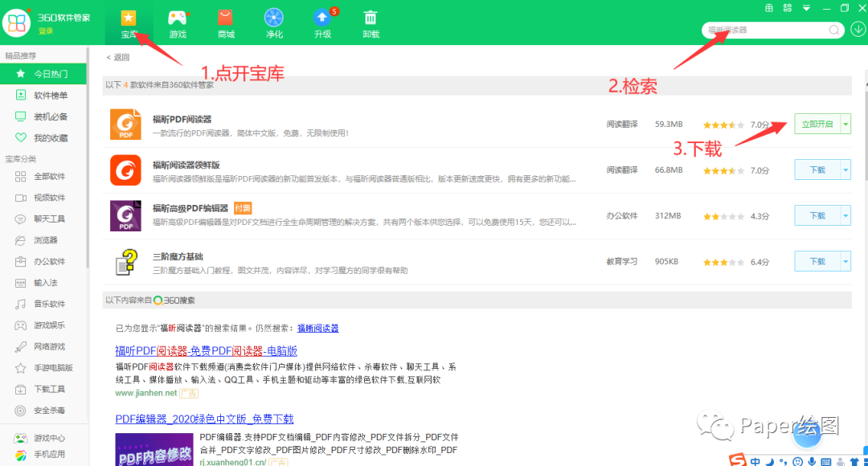This screenshot has height=466, width=868.
Task: Open the 商城 store tab
Action: click(x=225, y=24)
